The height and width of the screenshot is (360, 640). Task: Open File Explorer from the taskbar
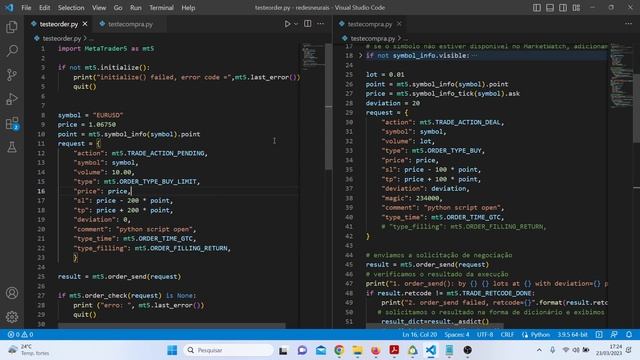pyautogui.click(x=358, y=350)
